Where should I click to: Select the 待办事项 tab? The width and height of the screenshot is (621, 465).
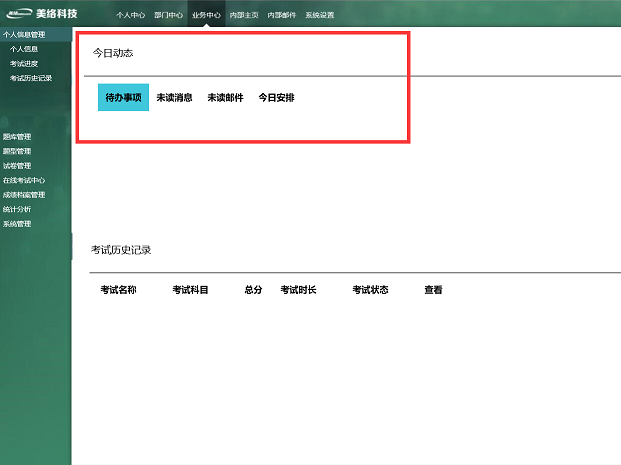point(123,98)
